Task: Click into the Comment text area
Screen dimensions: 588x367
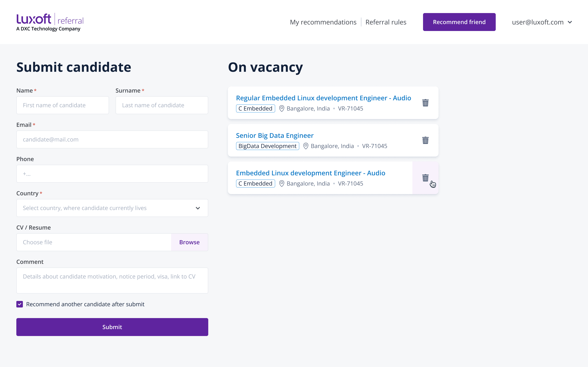Action: 112,280
